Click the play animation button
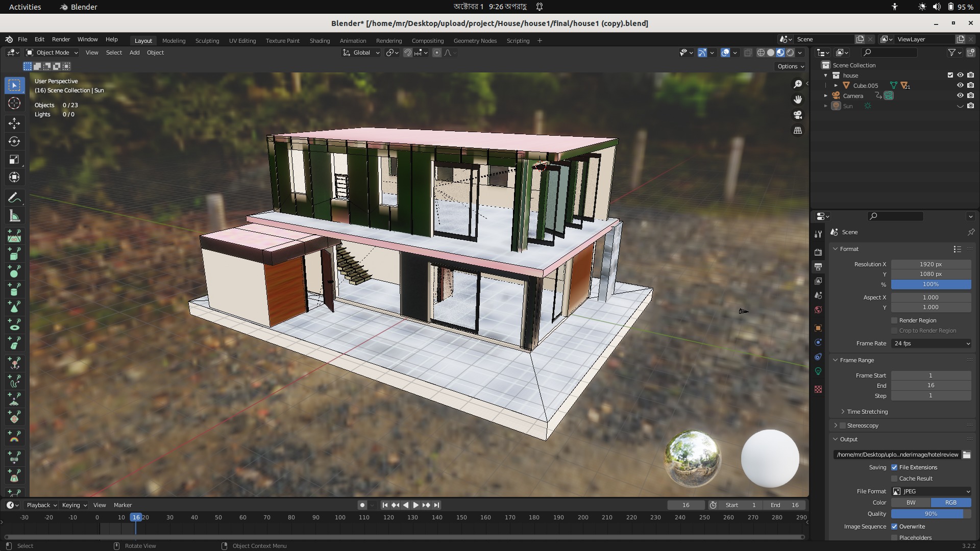Image resolution: width=980 pixels, height=551 pixels. (x=415, y=505)
